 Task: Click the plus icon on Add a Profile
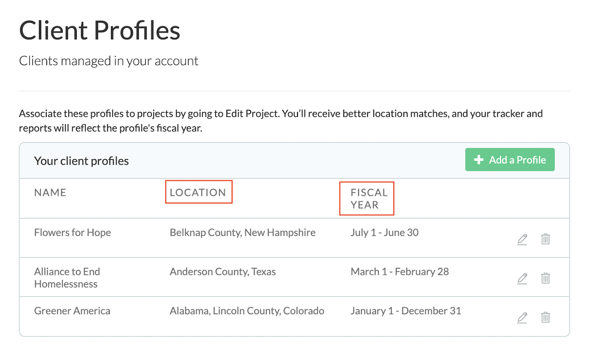pyautogui.click(x=479, y=160)
